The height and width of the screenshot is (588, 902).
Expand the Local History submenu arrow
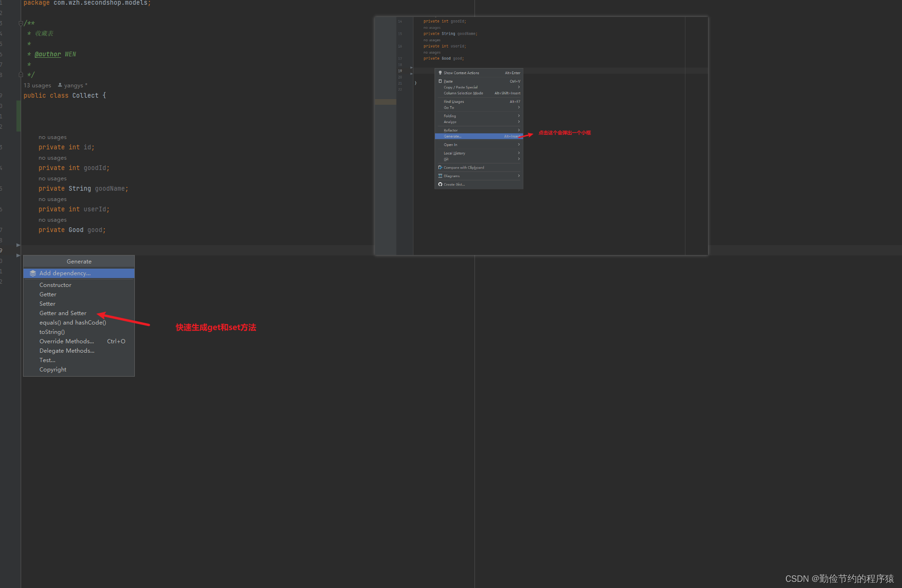(x=519, y=154)
